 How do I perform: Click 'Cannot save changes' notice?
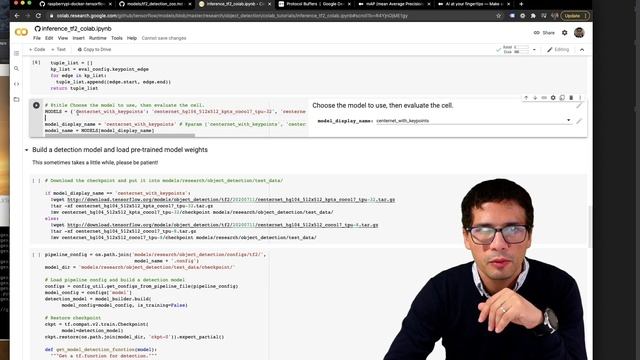point(164,38)
